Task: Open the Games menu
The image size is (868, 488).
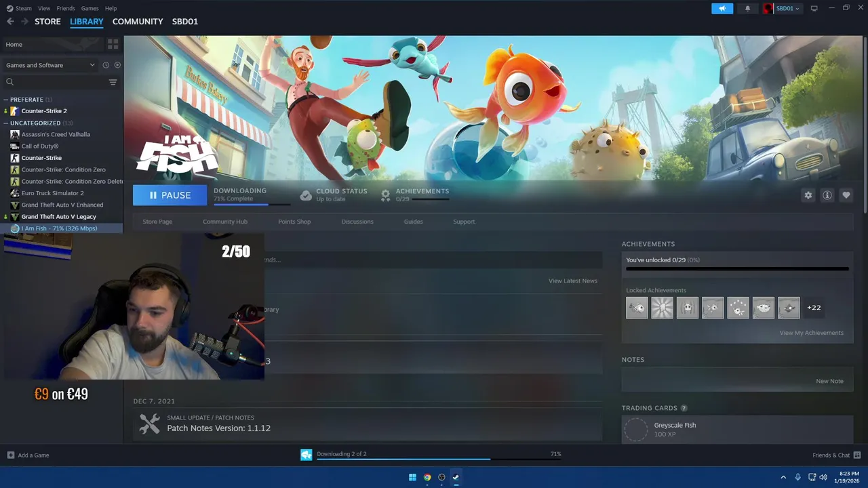Action: point(90,8)
